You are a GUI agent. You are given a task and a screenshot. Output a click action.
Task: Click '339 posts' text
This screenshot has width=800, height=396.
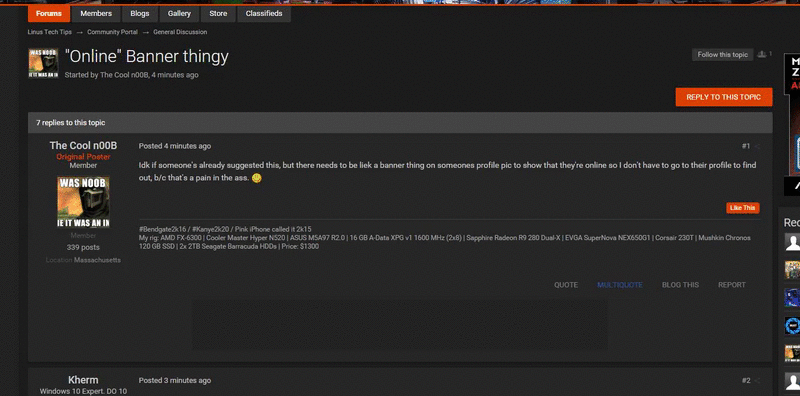point(83,248)
